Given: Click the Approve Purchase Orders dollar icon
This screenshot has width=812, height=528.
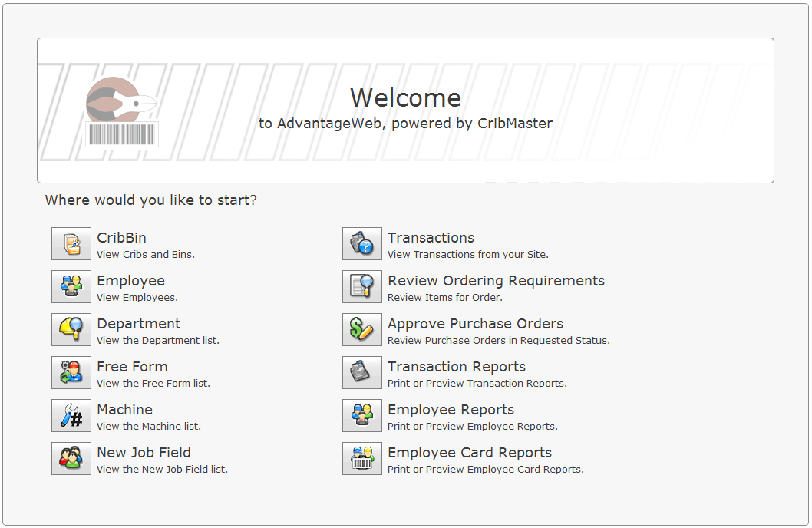Looking at the screenshot, I should pyautogui.click(x=362, y=330).
